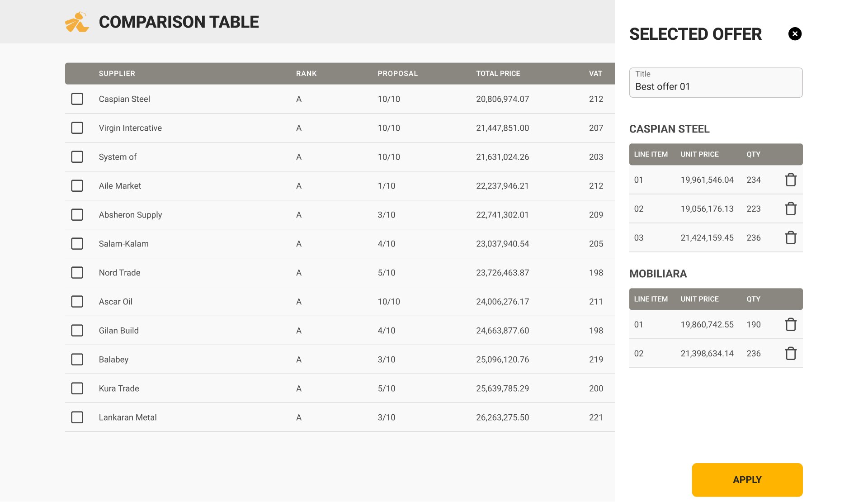Click total price 26,263,275.50
The width and height of the screenshot is (868, 502).
click(x=502, y=417)
